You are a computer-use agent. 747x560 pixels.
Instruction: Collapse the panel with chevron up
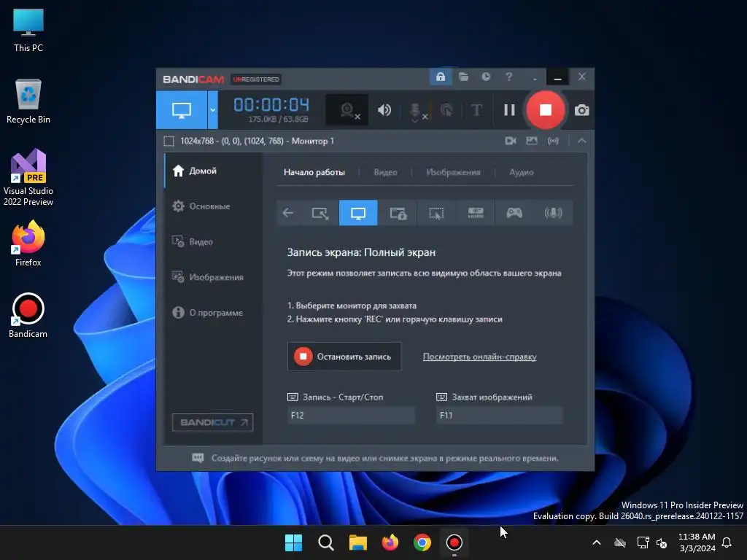[581, 141]
